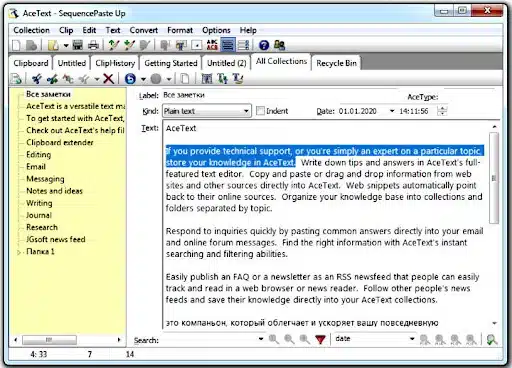The width and height of the screenshot is (512, 368).
Task: Switch to the Clipboard tab
Action: pyautogui.click(x=31, y=63)
